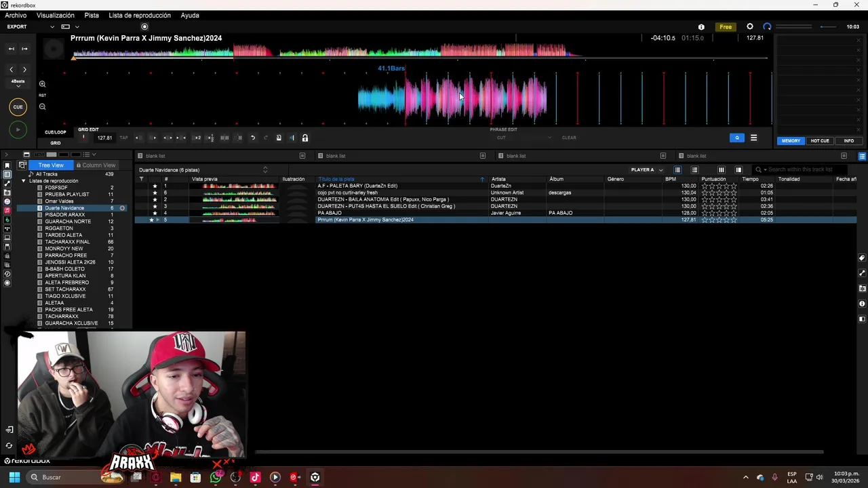Click the Free plan badge

pos(726,26)
